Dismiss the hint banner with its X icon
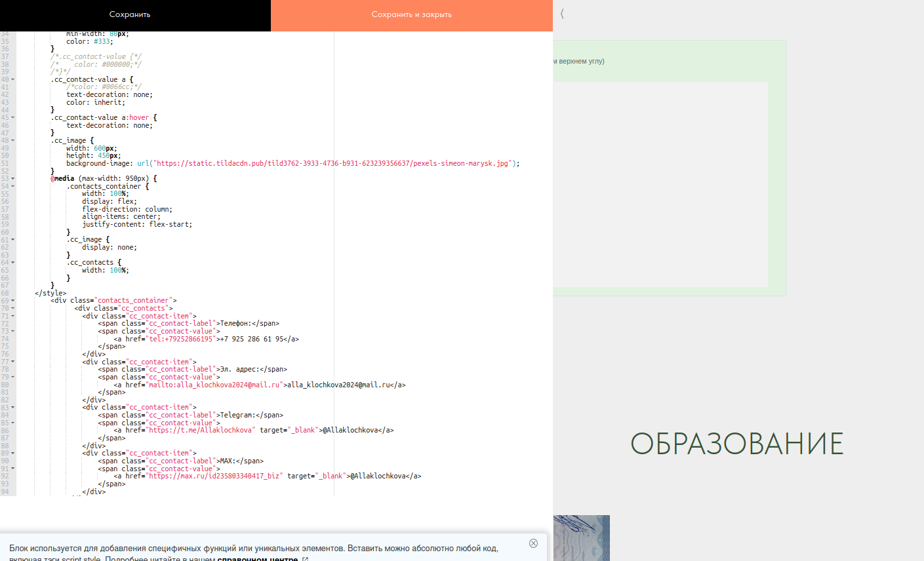 533,543
